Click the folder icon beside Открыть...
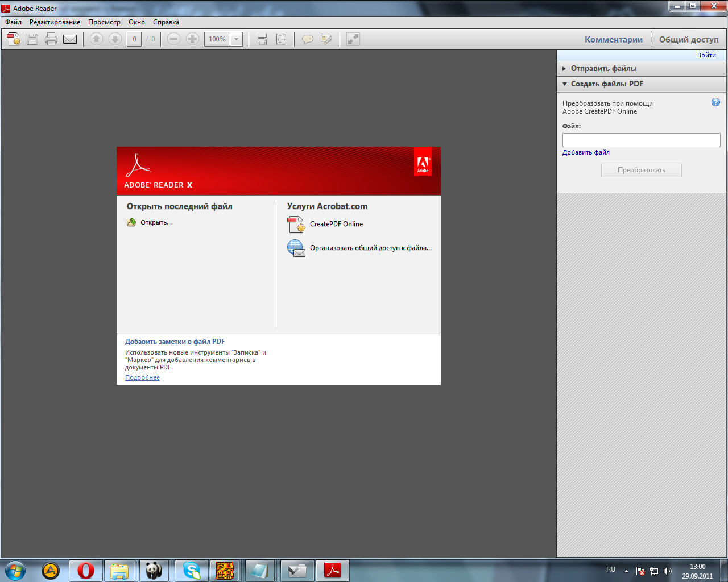Viewport: 728px width, 582px height. 131,222
